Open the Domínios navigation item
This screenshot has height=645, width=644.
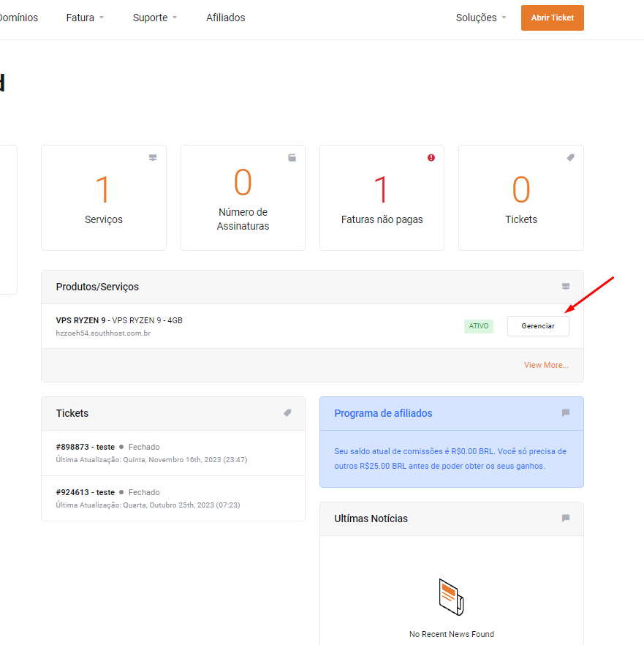[x=19, y=18]
